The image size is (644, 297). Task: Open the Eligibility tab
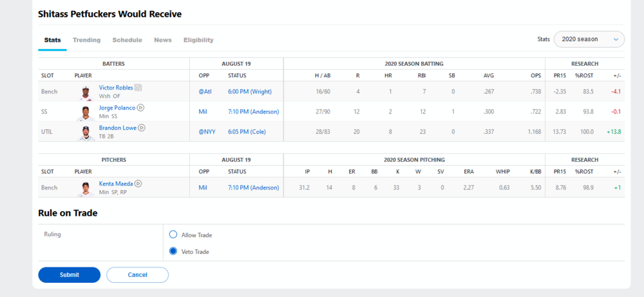point(198,40)
